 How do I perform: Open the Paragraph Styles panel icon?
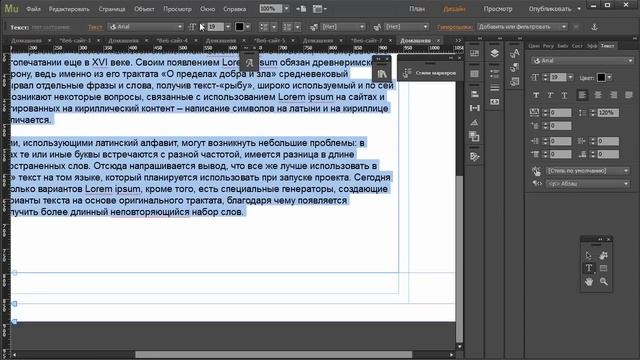(514, 67)
